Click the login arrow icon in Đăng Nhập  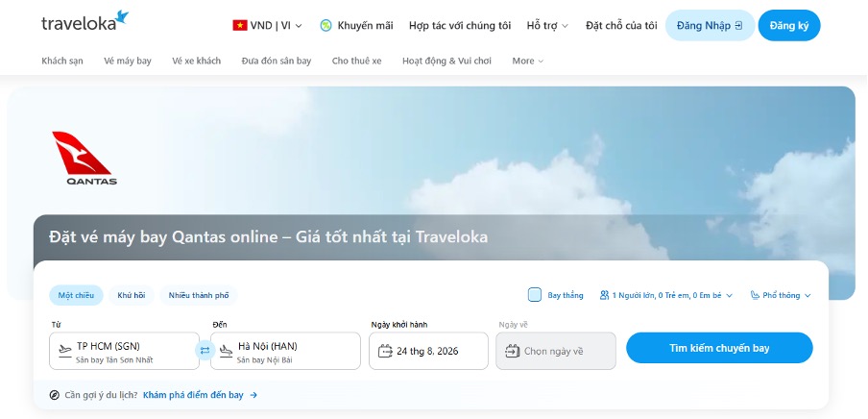click(x=738, y=26)
